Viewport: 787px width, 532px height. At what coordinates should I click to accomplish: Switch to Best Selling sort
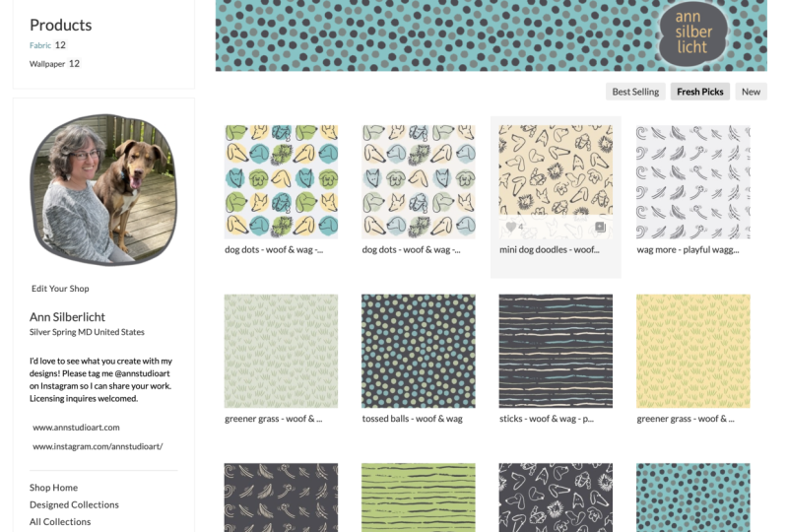(635, 92)
